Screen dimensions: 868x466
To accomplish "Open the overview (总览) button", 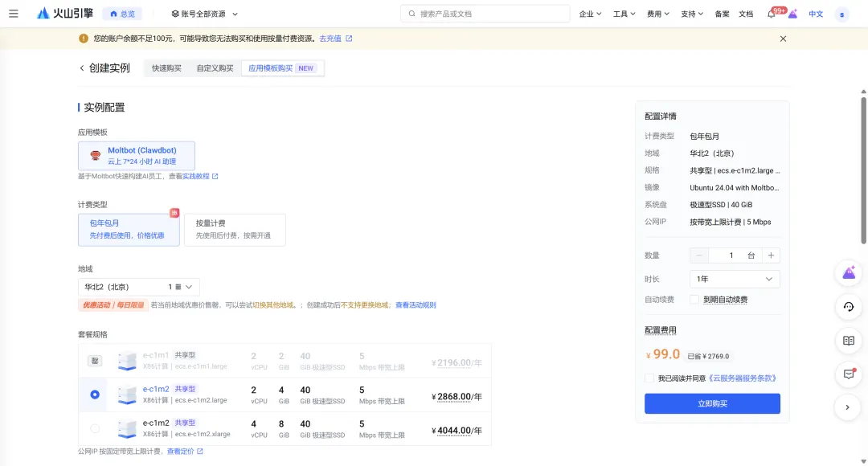I will click(x=122, y=14).
